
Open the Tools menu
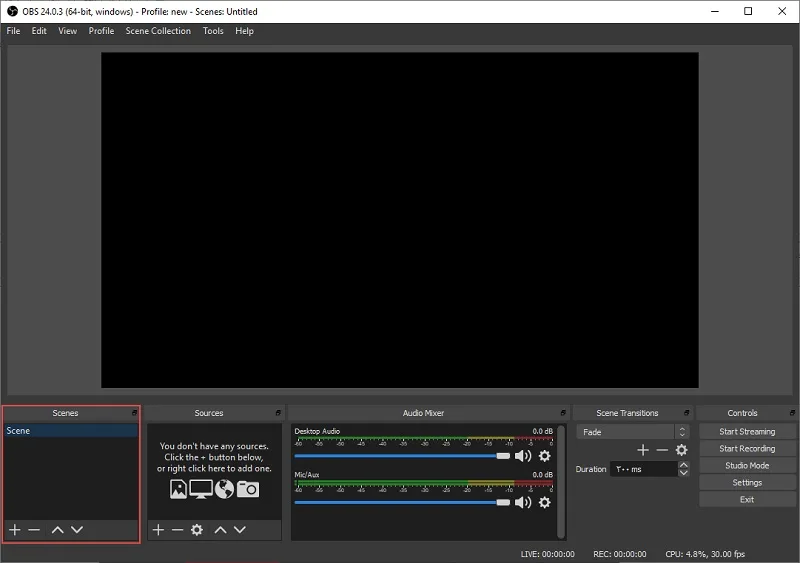point(213,31)
